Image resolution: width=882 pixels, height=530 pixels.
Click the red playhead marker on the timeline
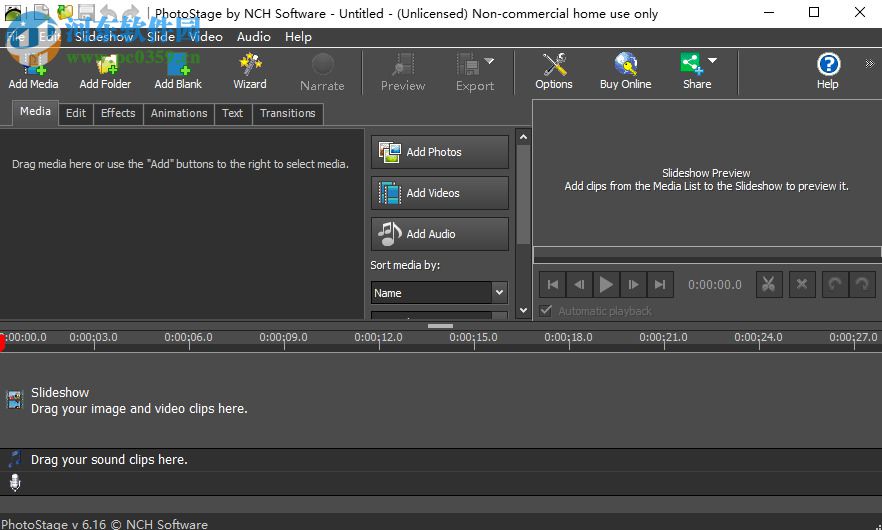click(x=2, y=342)
